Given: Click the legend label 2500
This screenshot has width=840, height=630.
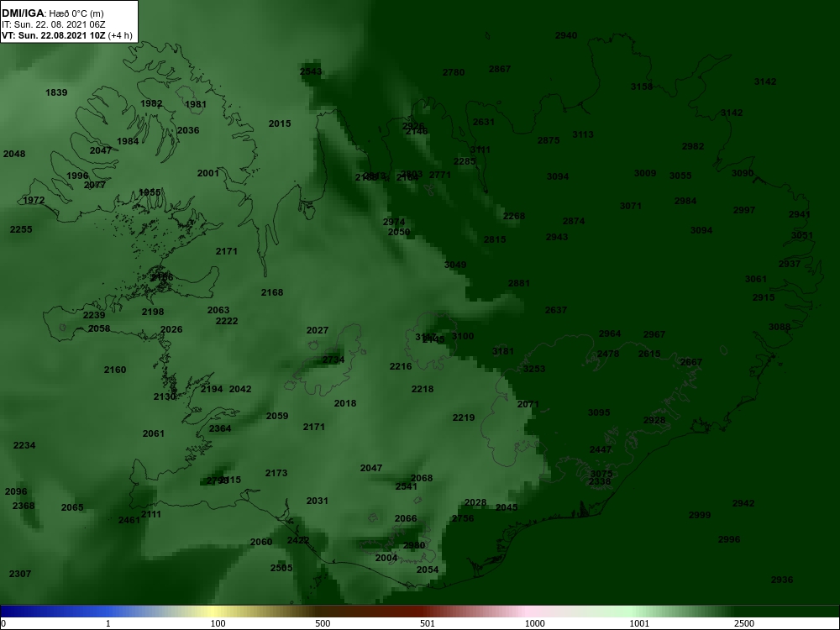Looking at the screenshot, I should coord(744,623).
